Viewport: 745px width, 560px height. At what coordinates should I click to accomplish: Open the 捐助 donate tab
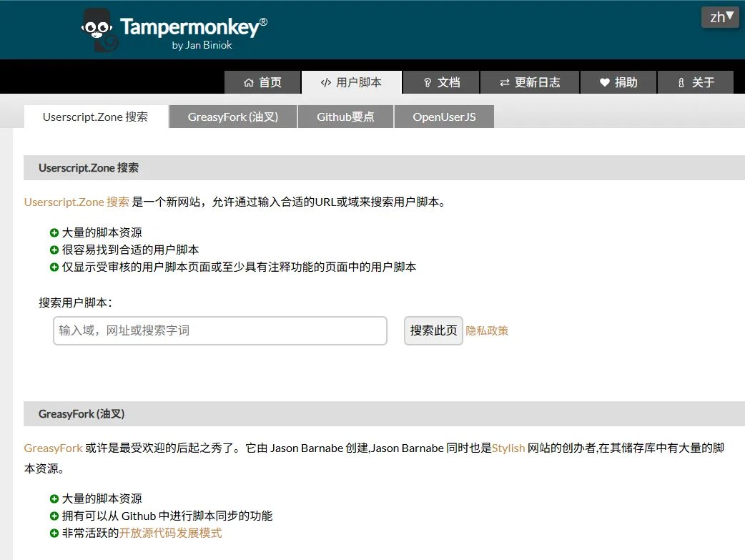coord(618,82)
